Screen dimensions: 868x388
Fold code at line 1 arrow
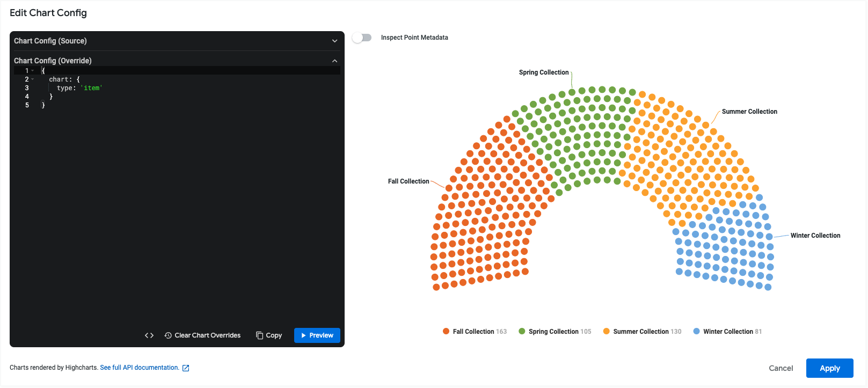click(33, 71)
